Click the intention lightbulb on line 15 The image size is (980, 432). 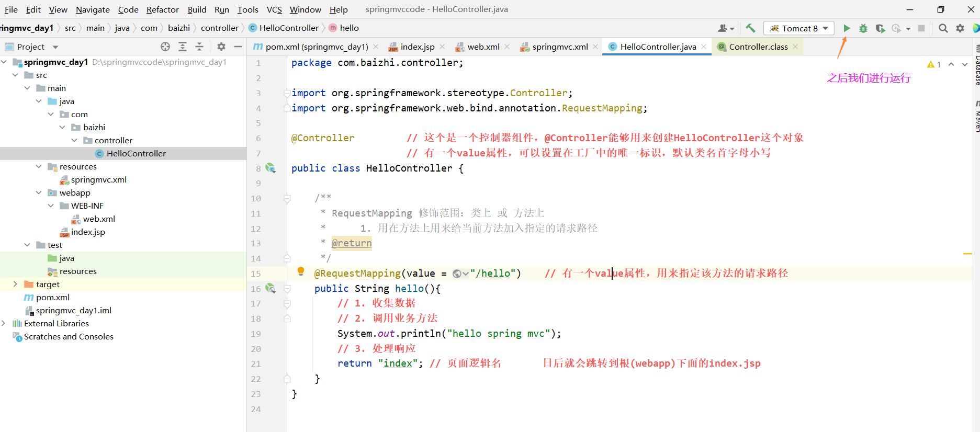[x=301, y=271]
